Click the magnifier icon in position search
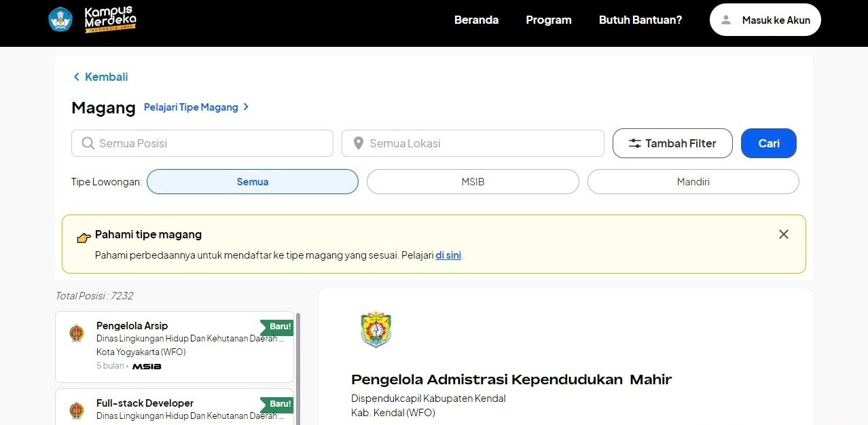868x425 pixels. (x=88, y=143)
